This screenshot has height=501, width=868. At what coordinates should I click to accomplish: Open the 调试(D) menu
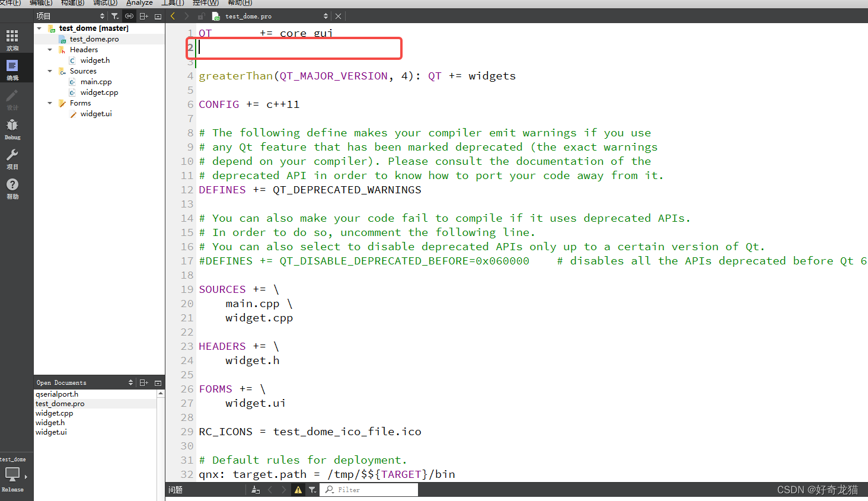[105, 3]
